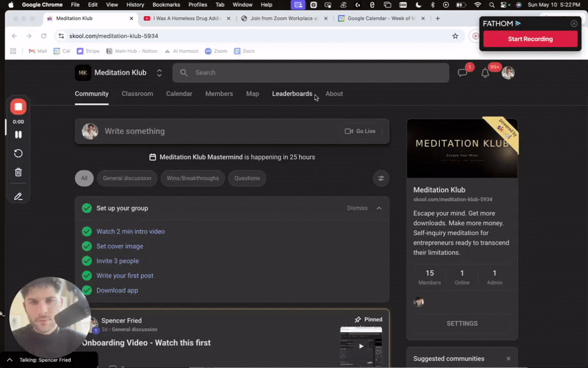Select the Community tab
Viewport: 588px width, 368px height.
91,94
